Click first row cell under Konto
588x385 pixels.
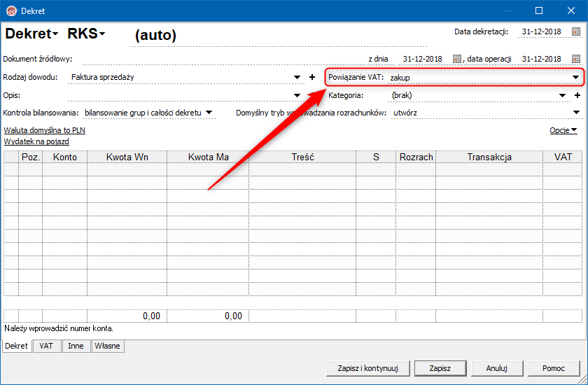pos(65,170)
